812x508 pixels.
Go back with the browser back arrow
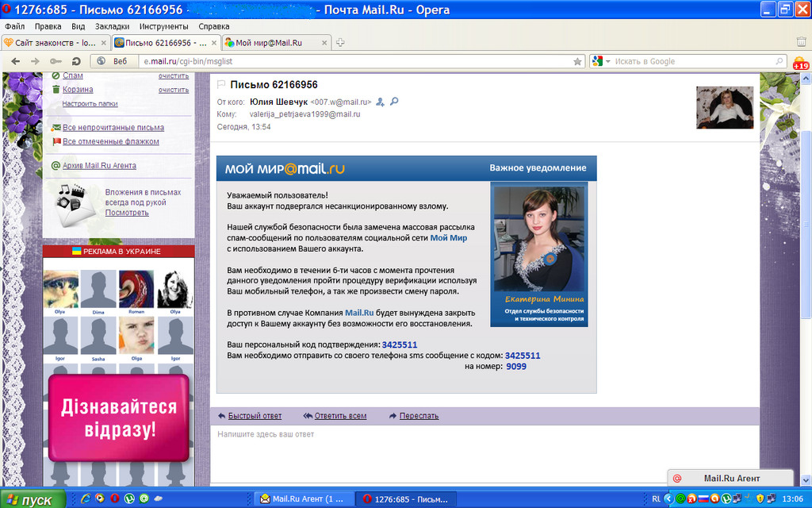click(16, 61)
